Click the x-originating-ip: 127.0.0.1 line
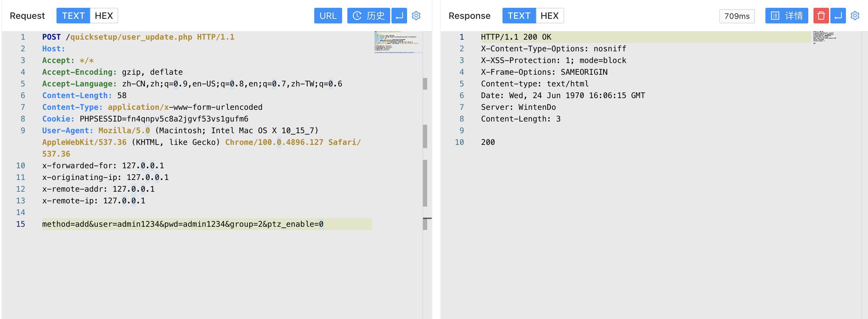The width and height of the screenshot is (868, 319). point(105,177)
